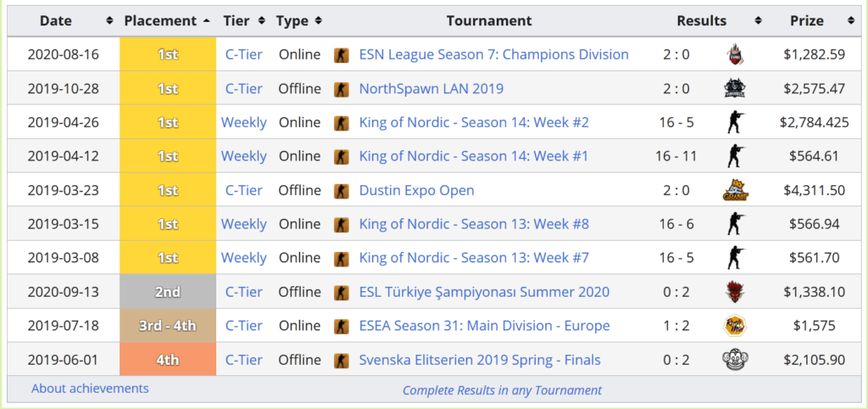Viewport: 868px width, 409px height.
Task: Click Counter-Strike game icon beside Dustin Expo Open
Action: point(342,190)
